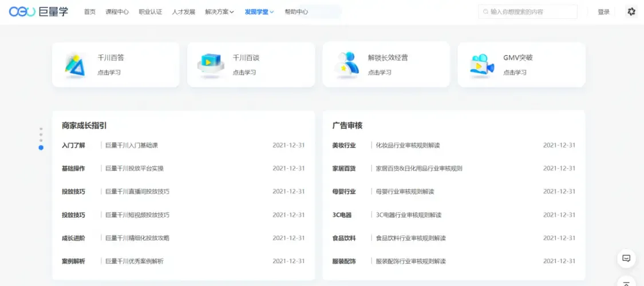Open 母婴行业审核规则解读 link
The width and height of the screenshot is (644, 286).
click(405, 192)
